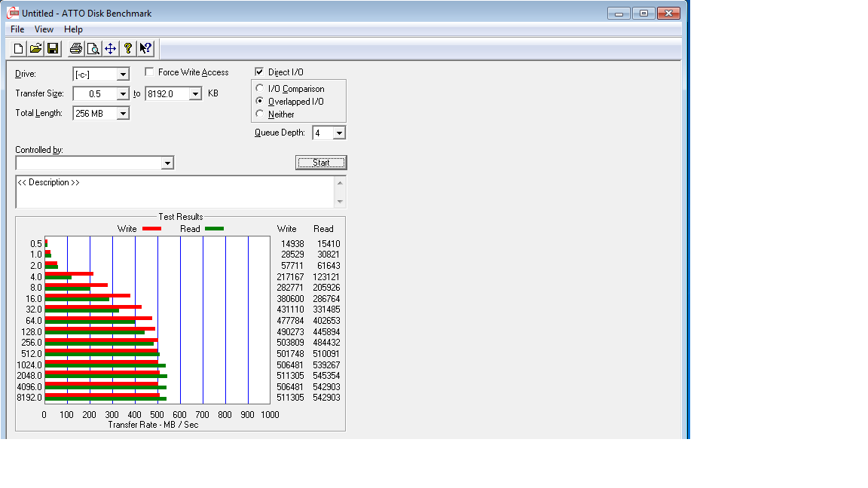Screen dimensions: 868x488
Task: Click read value 545354 in results
Action: coord(326,376)
